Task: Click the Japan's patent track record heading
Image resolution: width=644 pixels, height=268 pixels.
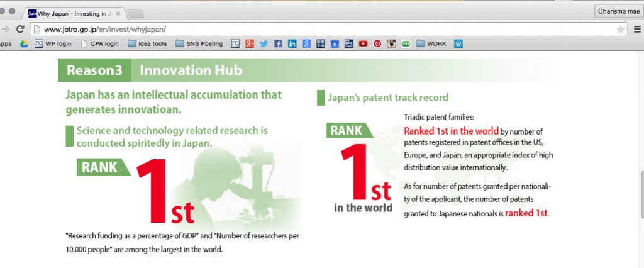Action: click(387, 98)
